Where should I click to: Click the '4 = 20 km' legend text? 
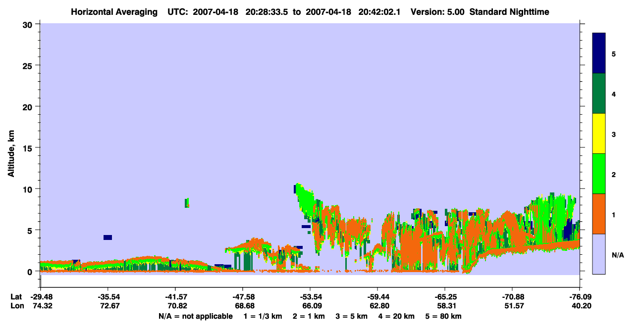pos(396,316)
